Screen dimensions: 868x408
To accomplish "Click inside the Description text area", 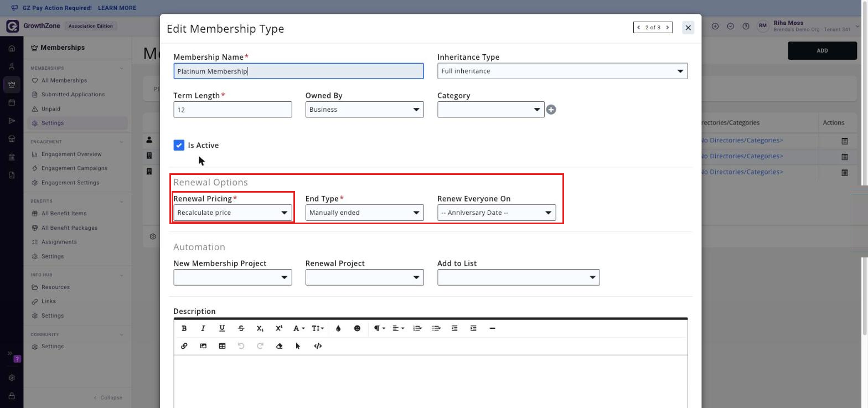I will [431, 382].
